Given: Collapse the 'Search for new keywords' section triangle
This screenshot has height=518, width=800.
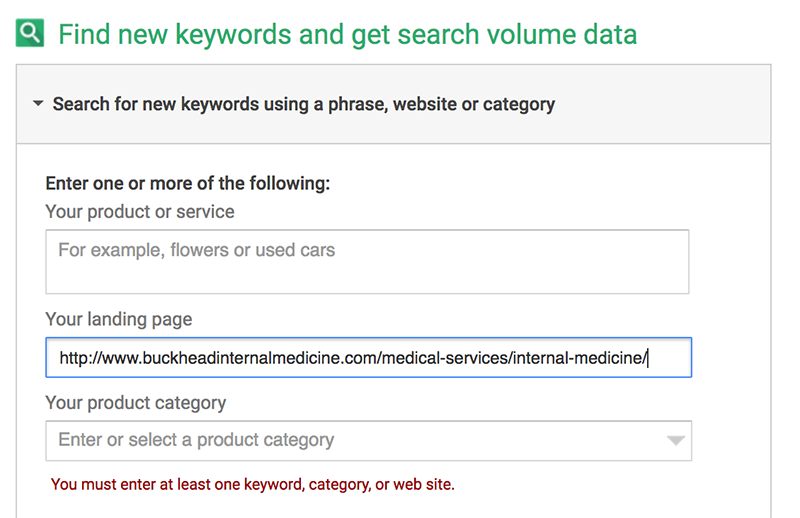Looking at the screenshot, I should point(38,104).
